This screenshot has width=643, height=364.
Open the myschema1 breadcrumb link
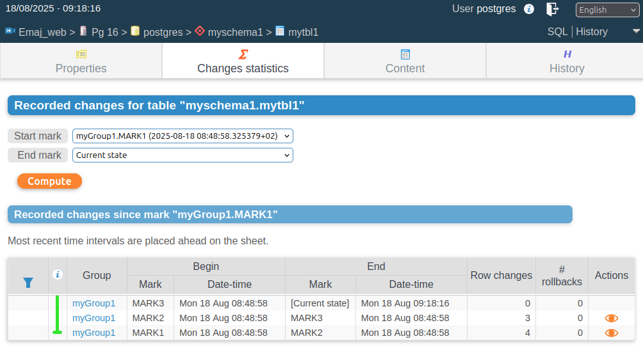pyautogui.click(x=235, y=33)
